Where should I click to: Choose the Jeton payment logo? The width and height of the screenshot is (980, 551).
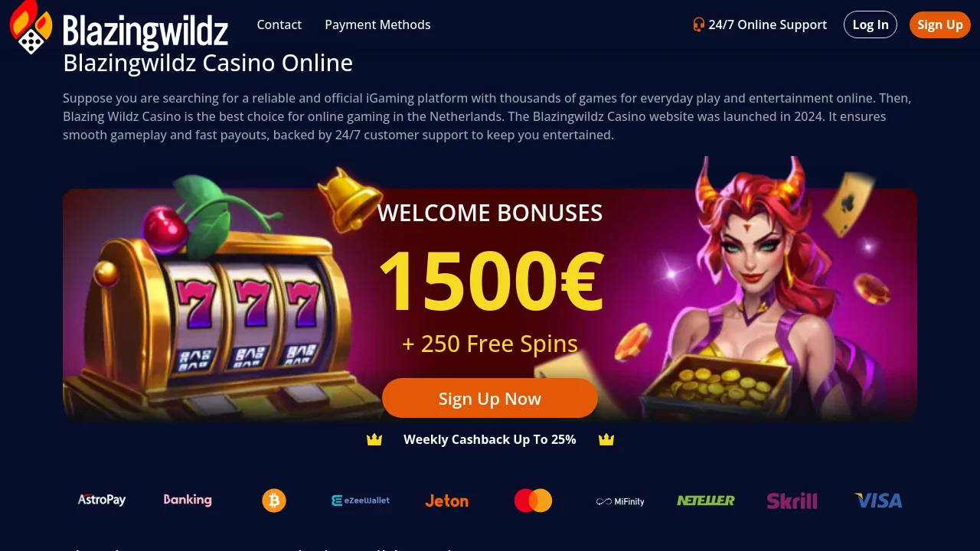coord(447,501)
